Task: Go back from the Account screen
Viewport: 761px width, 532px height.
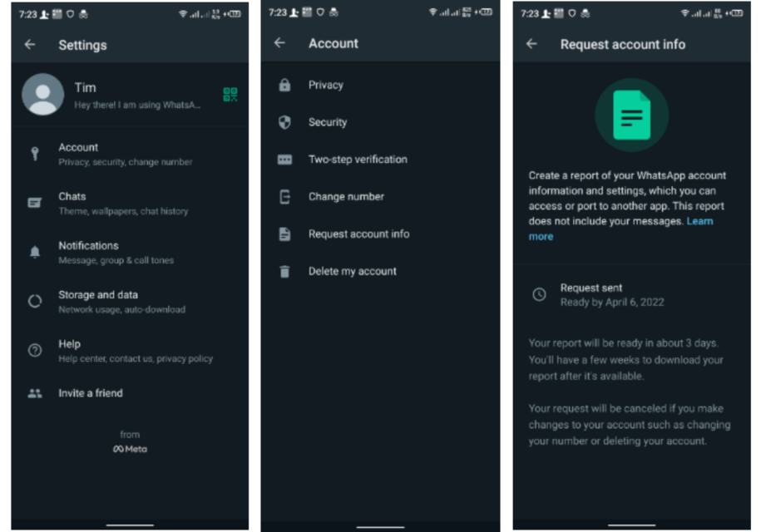Action: pyautogui.click(x=279, y=43)
